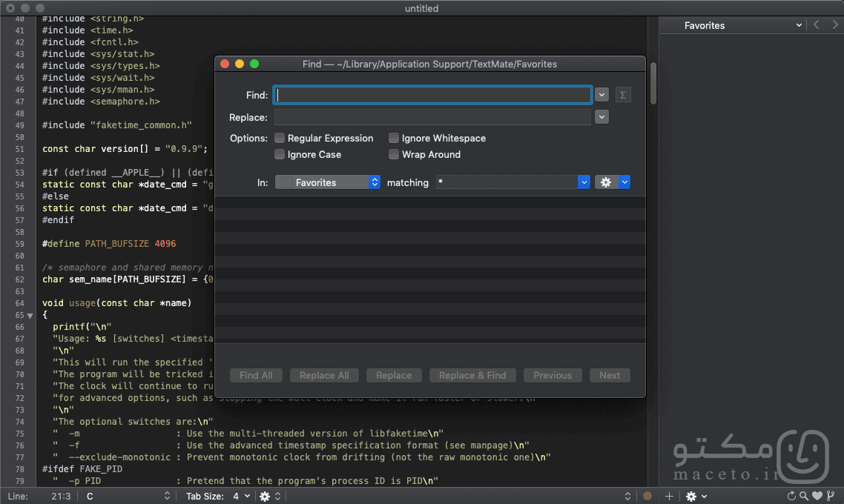Go forward in file browser history
This screenshot has height=504, width=844.
(x=835, y=24)
